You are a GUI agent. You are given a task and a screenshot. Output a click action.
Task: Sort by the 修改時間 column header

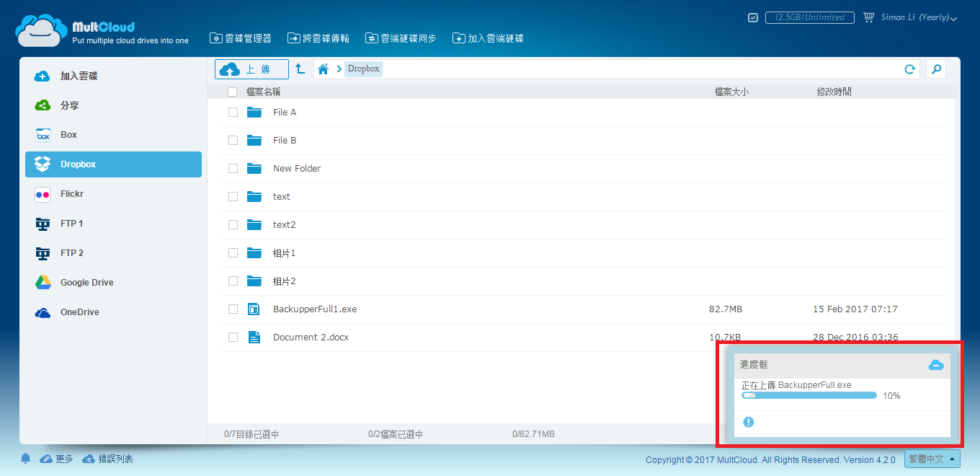pos(834,92)
